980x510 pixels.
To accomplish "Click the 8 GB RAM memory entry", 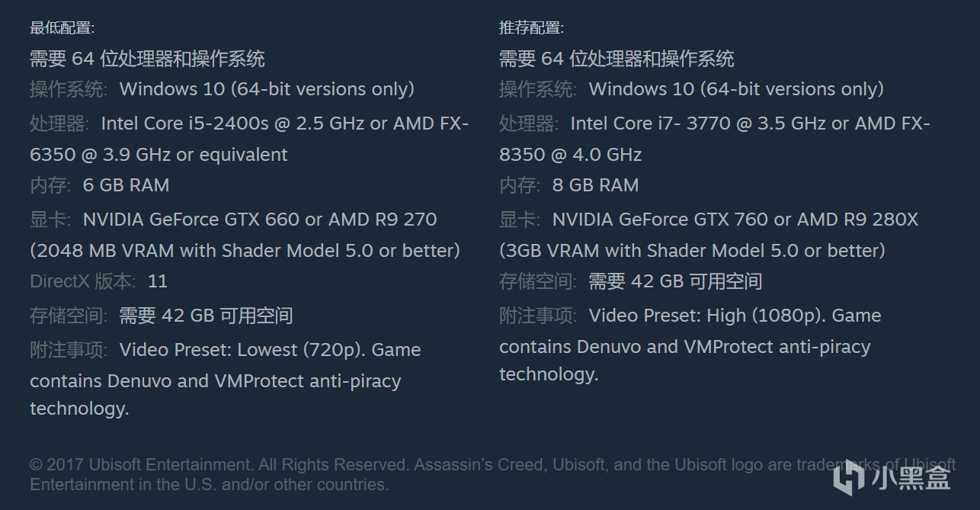I will pos(568,185).
